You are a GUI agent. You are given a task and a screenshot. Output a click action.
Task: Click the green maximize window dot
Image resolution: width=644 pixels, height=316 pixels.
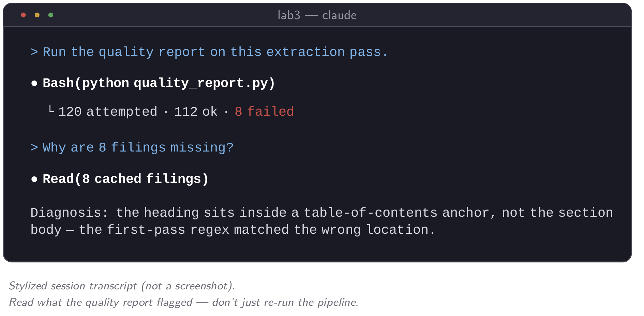pos(51,15)
